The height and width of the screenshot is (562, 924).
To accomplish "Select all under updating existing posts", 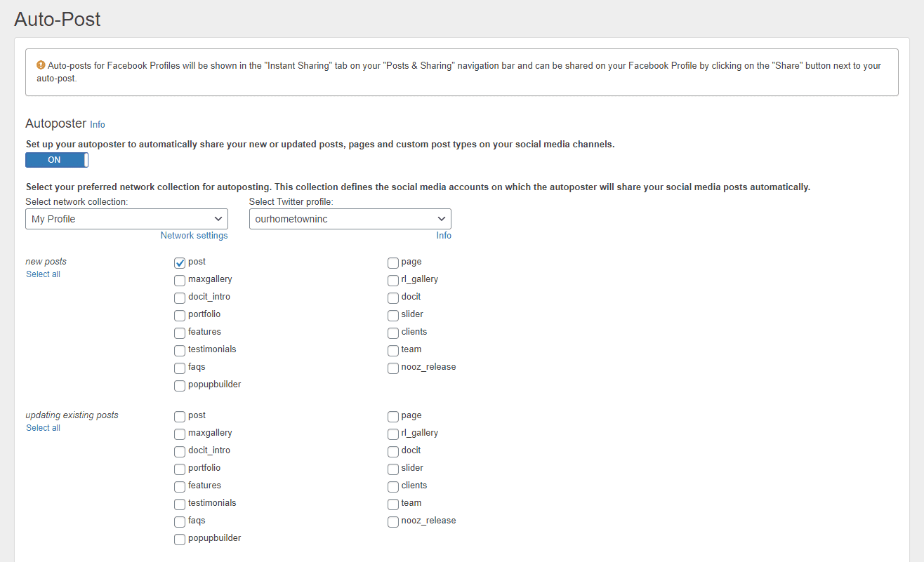I will click(x=43, y=428).
